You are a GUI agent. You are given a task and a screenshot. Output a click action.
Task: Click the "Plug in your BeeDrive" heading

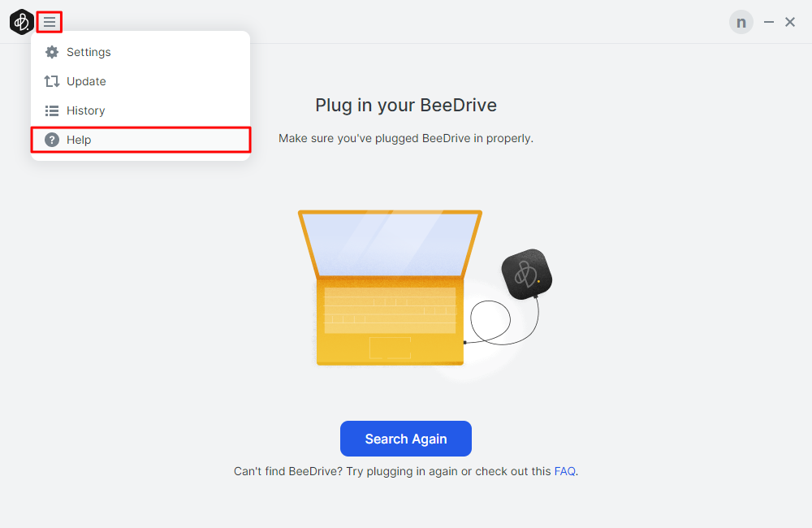(x=406, y=106)
